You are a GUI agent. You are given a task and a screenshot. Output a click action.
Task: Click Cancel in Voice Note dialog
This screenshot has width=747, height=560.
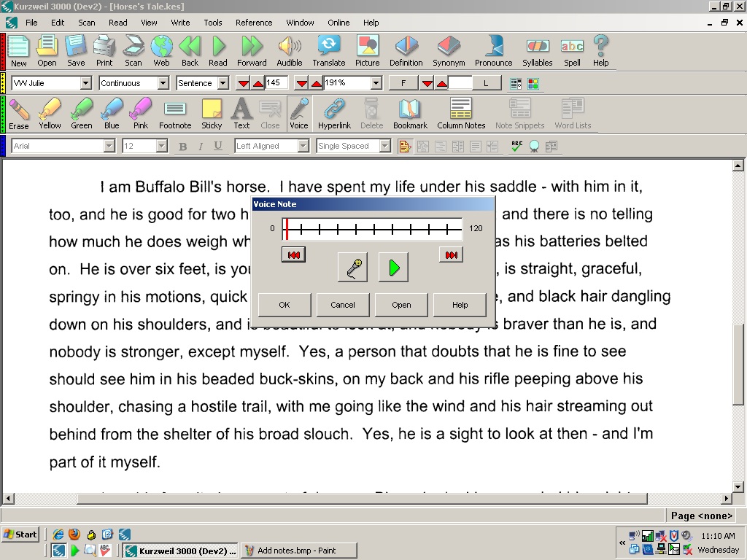click(343, 305)
